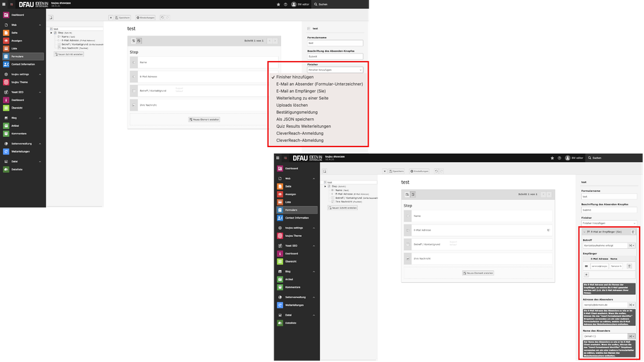Collapse toujou settings section in upper screenshot
Viewport: 644px width, 362px height.
click(x=40, y=74)
